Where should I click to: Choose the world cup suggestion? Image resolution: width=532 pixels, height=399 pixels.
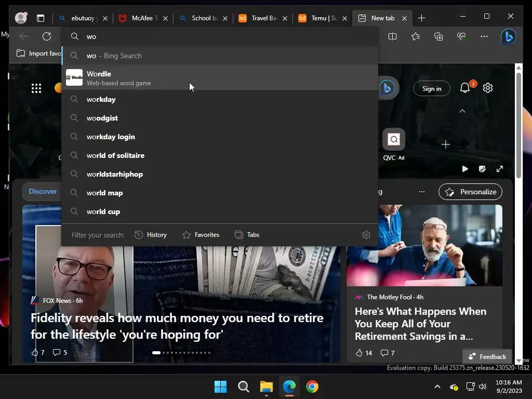pos(220,211)
